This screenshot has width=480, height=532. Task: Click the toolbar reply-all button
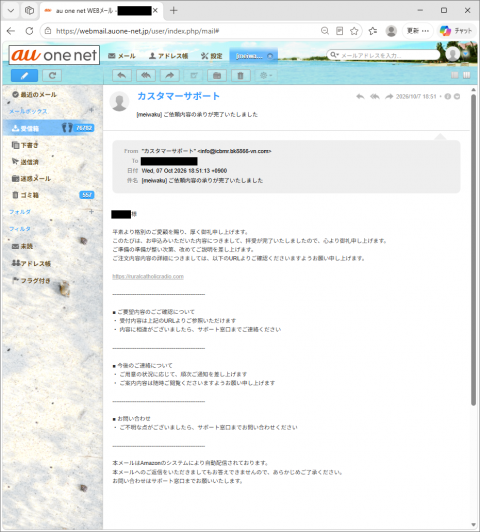pos(146,75)
